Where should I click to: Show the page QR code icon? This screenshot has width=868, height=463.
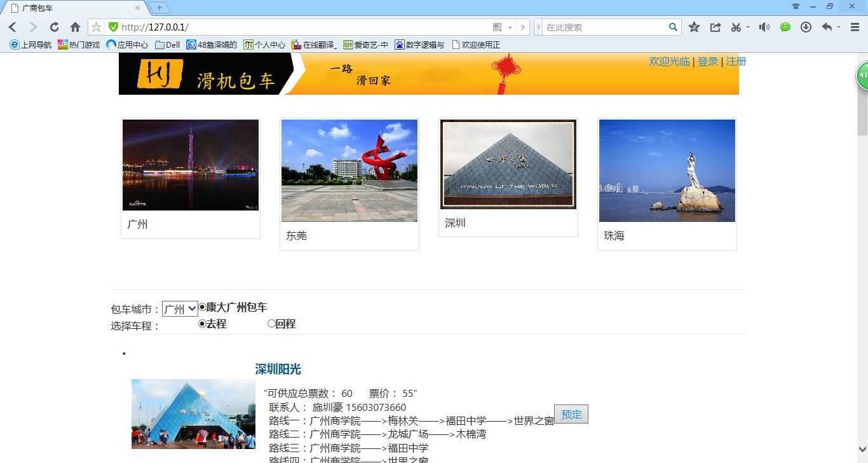tap(498, 27)
